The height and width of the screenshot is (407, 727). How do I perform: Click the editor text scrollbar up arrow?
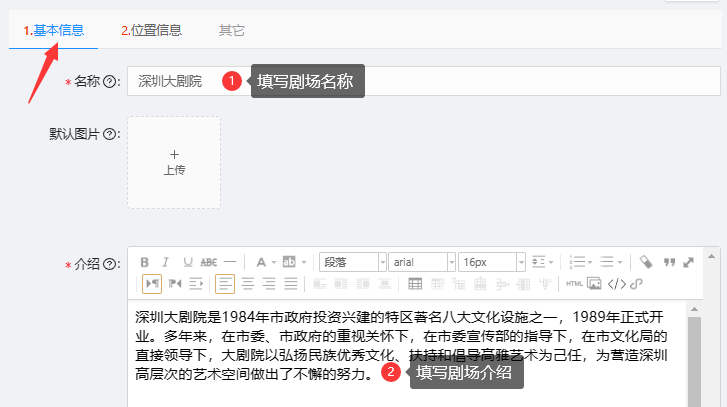(694, 309)
